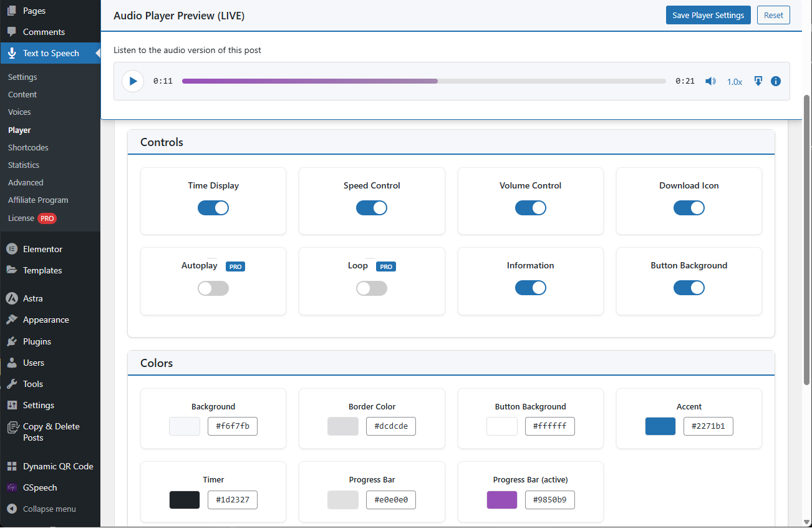Toggle the Speed Control switch
The width and height of the screenshot is (812, 528).
point(372,208)
